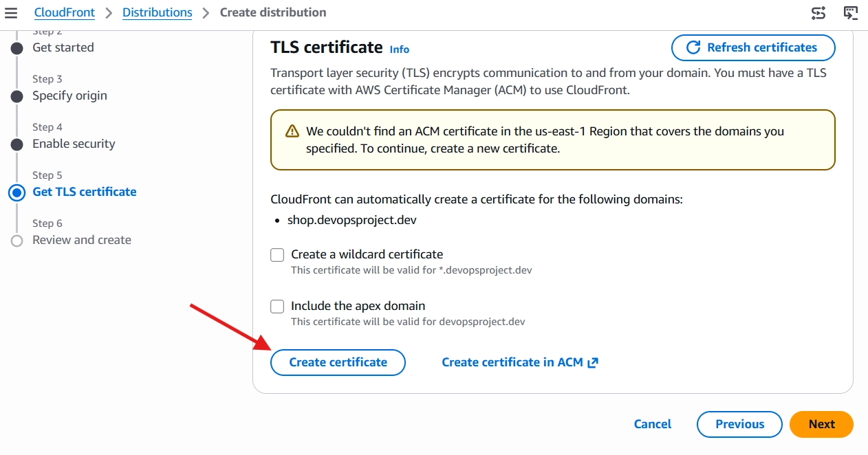Screen dimensions: 868x455
Task: Click Create certificate button
Action: pyautogui.click(x=338, y=362)
